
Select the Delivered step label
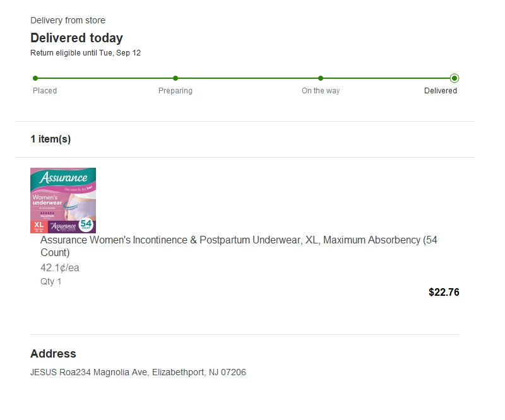click(441, 91)
